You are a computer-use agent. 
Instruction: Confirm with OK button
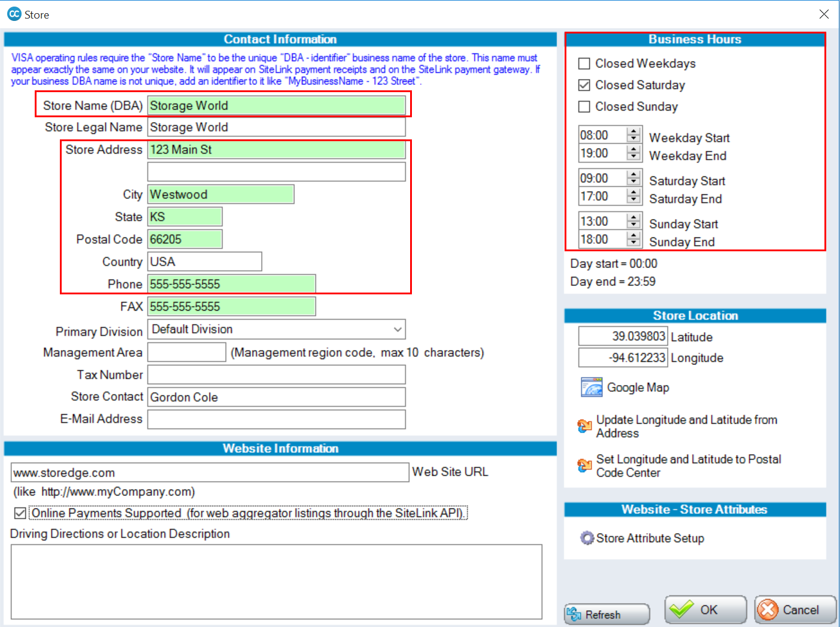coord(705,610)
